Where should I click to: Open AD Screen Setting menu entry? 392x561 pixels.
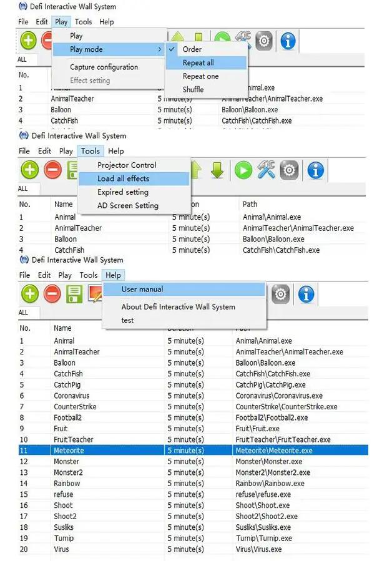pyautogui.click(x=128, y=205)
